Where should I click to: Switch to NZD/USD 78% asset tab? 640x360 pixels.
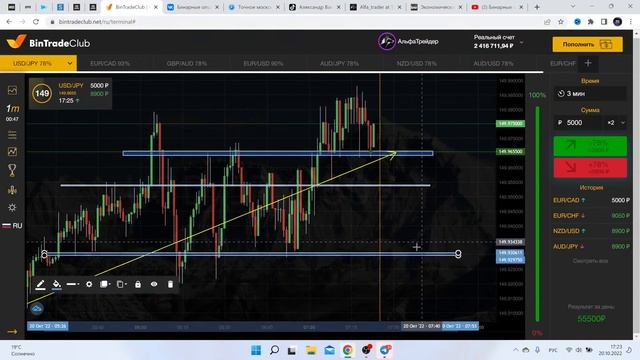pos(416,63)
